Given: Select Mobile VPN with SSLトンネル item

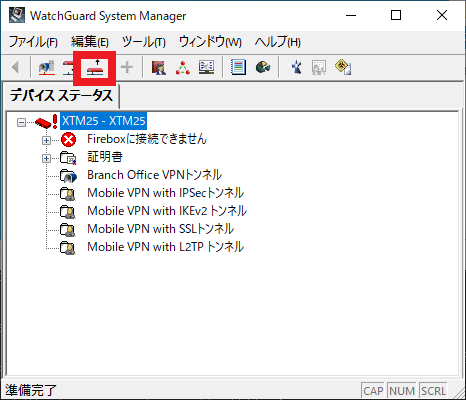Looking at the screenshot, I should pos(160,229).
